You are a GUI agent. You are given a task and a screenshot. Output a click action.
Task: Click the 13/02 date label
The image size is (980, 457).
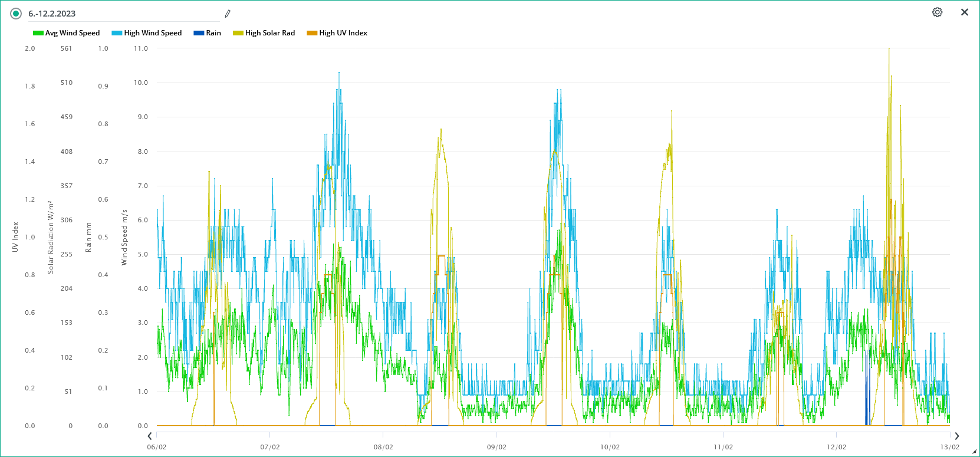click(x=949, y=447)
